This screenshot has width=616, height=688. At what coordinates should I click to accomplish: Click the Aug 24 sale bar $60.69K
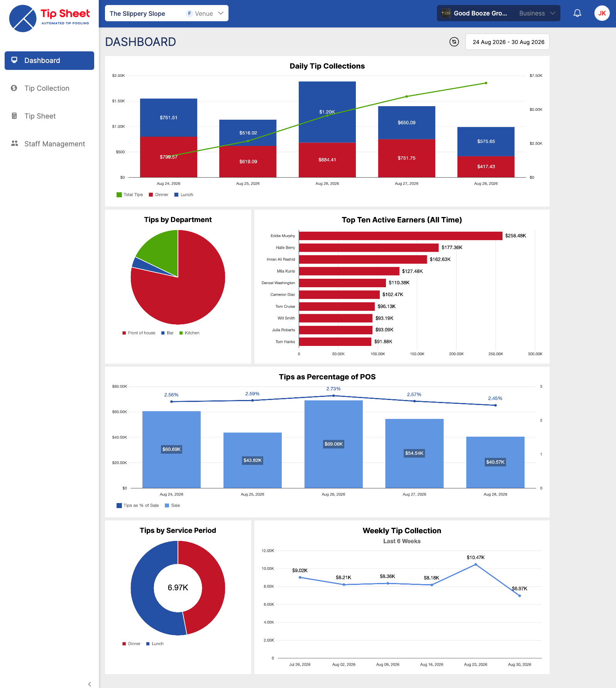pyautogui.click(x=172, y=449)
